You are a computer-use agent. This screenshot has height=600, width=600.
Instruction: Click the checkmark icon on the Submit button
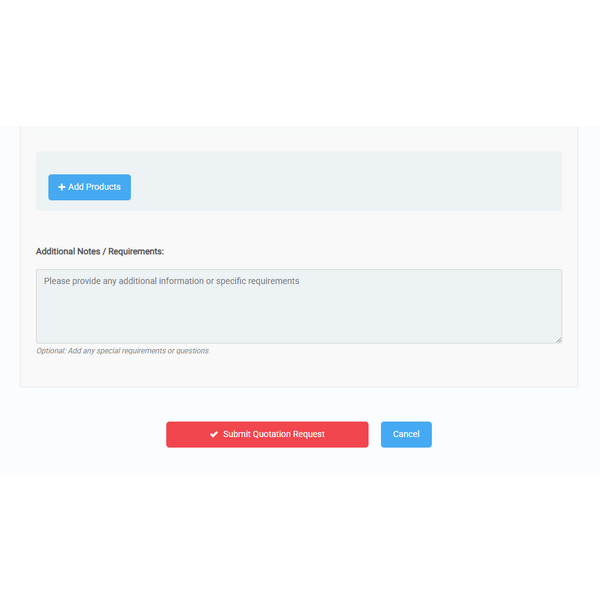[214, 434]
